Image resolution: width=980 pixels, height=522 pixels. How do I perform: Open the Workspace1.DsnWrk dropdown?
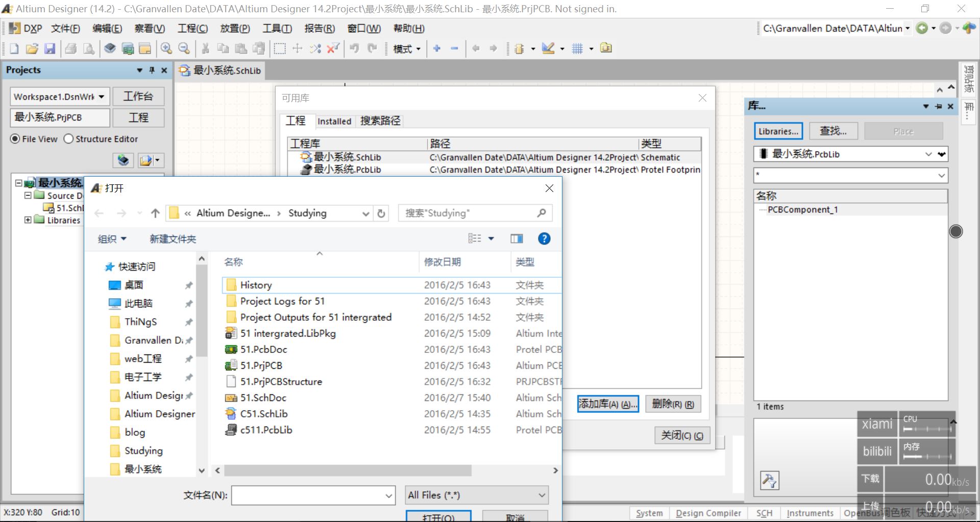[x=102, y=97]
